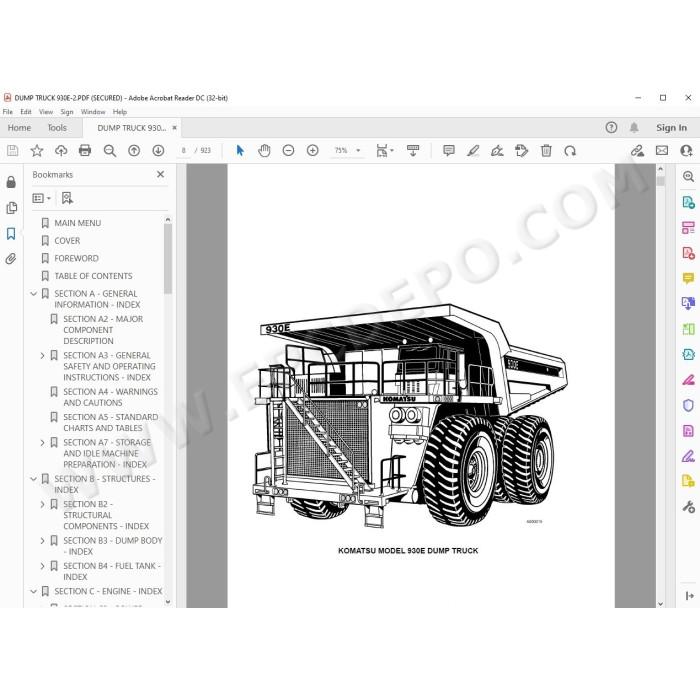This screenshot has width=700, height=700.
Task: Open the Edit menu
Action: pyautogui.click(x=26, y=112)
